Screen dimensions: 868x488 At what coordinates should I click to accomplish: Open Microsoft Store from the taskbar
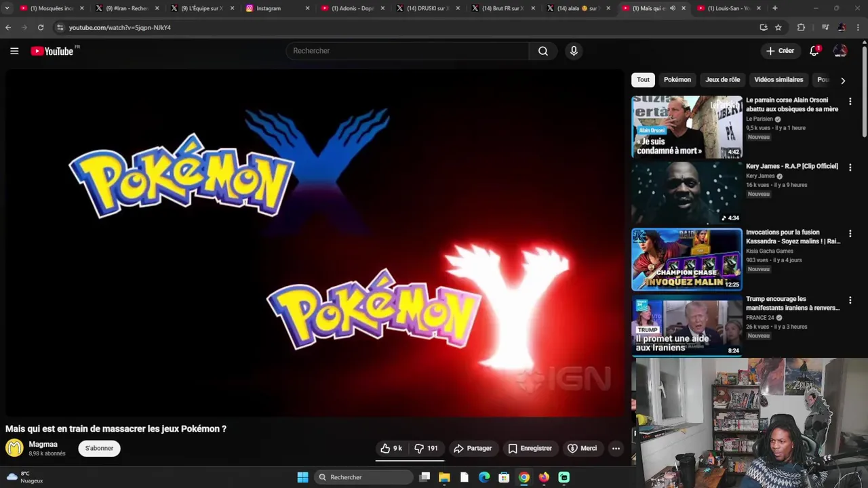[x=504, y=477]
